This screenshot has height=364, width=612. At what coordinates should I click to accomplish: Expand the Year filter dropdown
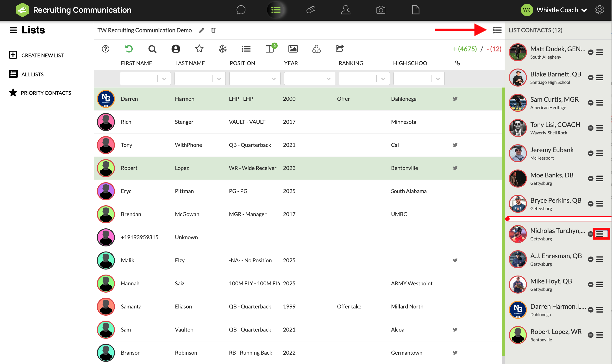point(329,79)
